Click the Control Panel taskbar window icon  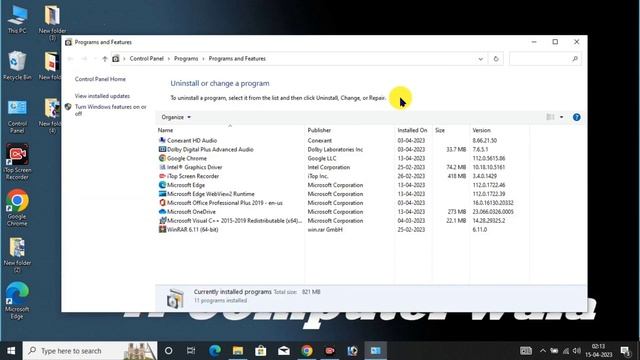[376, 351]
